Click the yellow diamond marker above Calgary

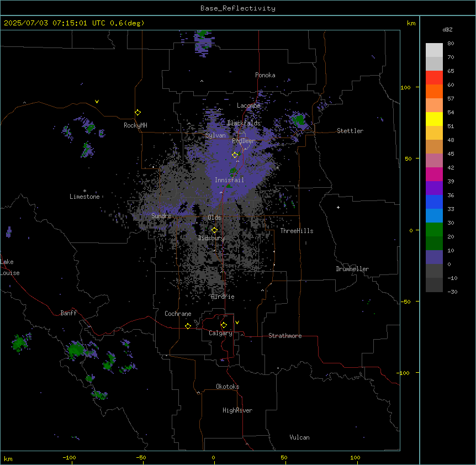click(224, 325)
